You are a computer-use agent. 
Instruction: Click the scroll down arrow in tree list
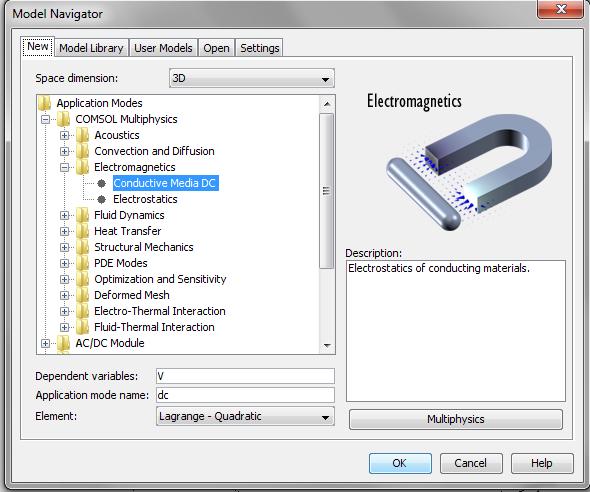[x=327, y=345]
